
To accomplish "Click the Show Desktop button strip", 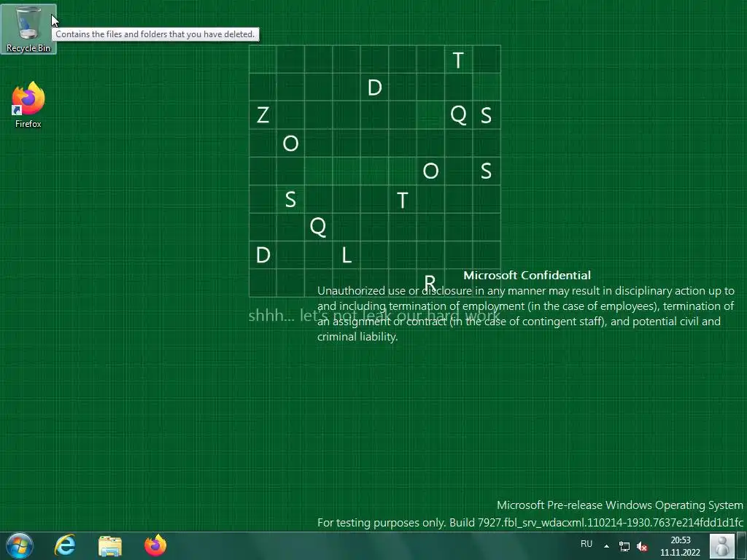I will (743, 545).
